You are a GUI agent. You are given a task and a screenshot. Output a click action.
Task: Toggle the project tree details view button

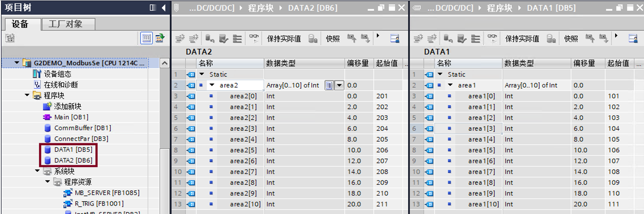(147, 38)
